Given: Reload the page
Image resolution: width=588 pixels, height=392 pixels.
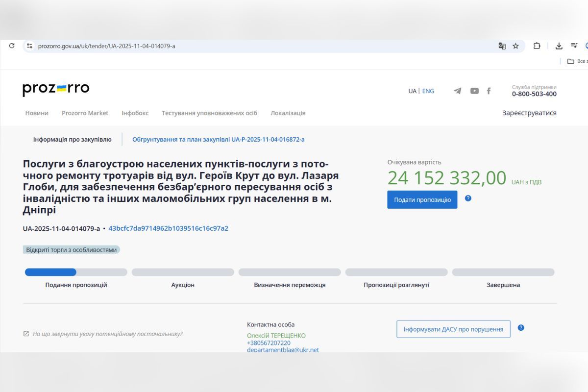Looking at the screenshot, I should pyautogui.click(x=11, y=45).
